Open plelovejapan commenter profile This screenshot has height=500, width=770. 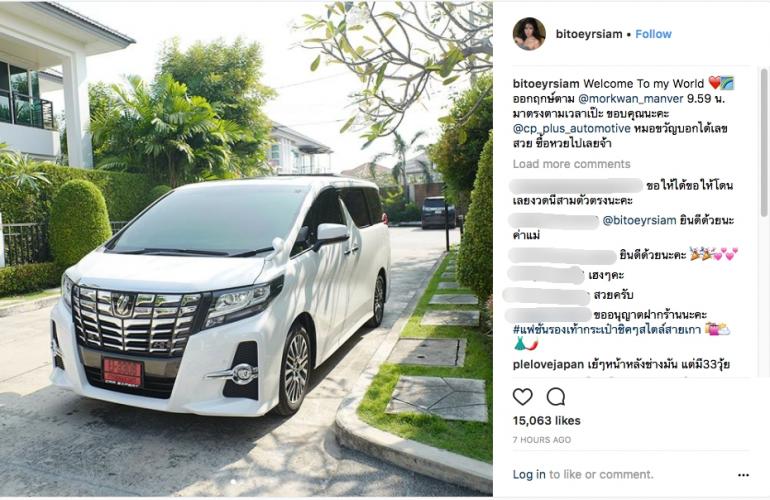[x=548, y=364]
